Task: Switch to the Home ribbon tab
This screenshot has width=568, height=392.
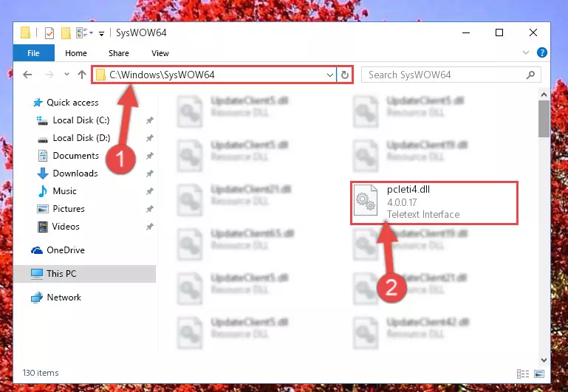Action: click(76, 53)
